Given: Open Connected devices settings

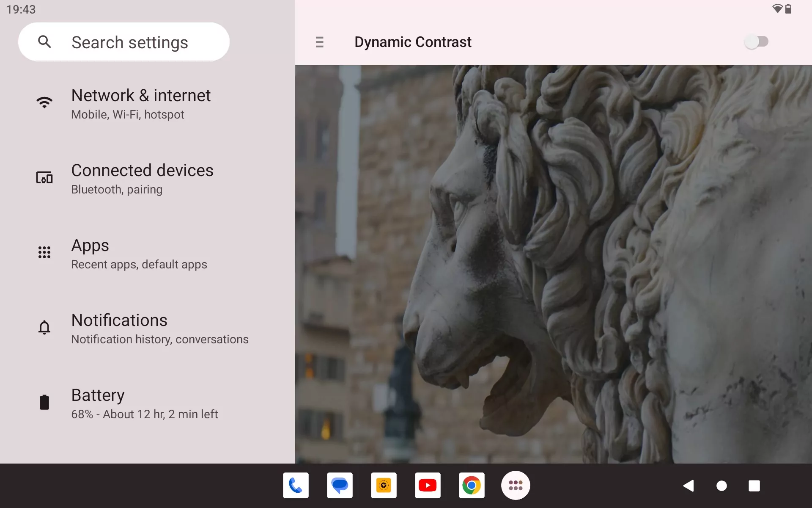Looking at the screenshot, I should (148, 179).
